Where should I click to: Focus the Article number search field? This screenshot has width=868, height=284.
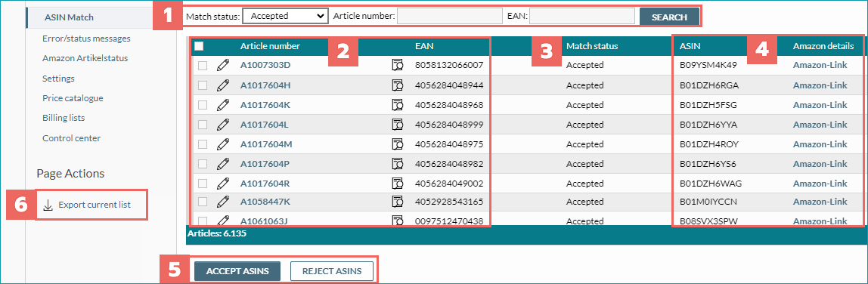tap(449, 17)
